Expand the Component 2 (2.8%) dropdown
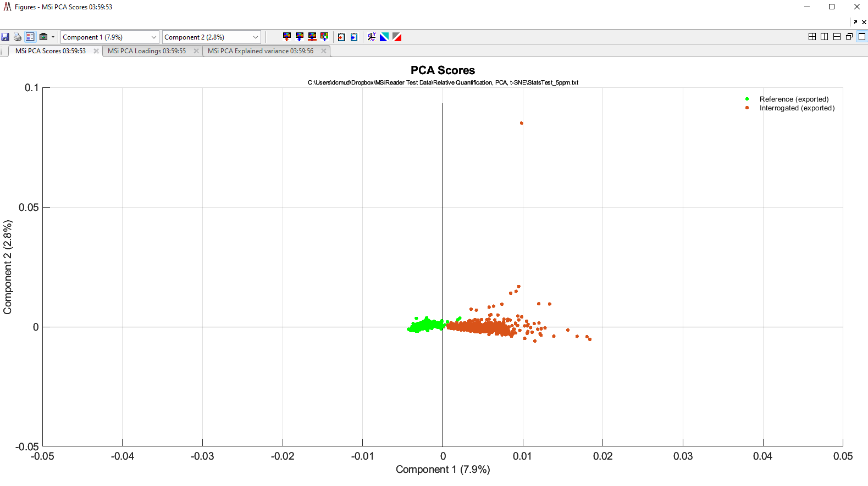 pyautogui.click(x=255, y=37)
